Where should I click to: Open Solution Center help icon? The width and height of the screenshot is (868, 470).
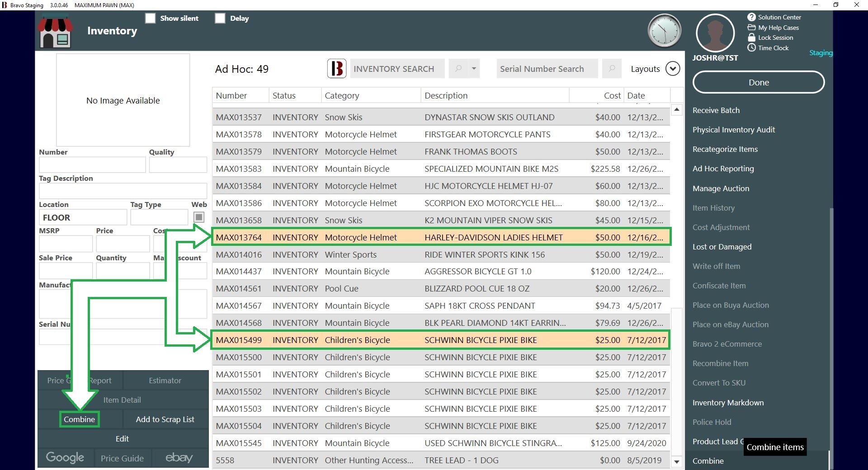[x=751, y=17]
